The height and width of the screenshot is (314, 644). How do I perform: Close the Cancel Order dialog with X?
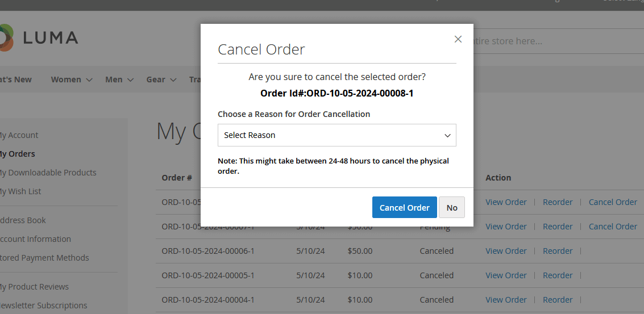pyautogui.click(x=458, y=39)
